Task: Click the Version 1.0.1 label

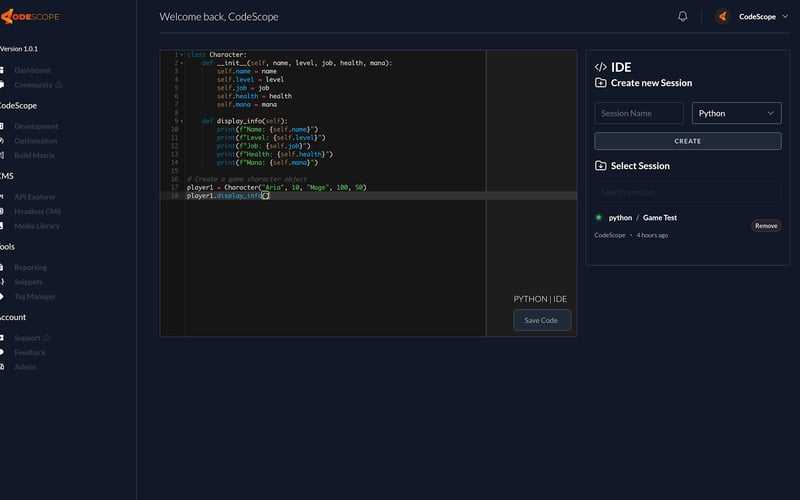Action: click(19, 49)
